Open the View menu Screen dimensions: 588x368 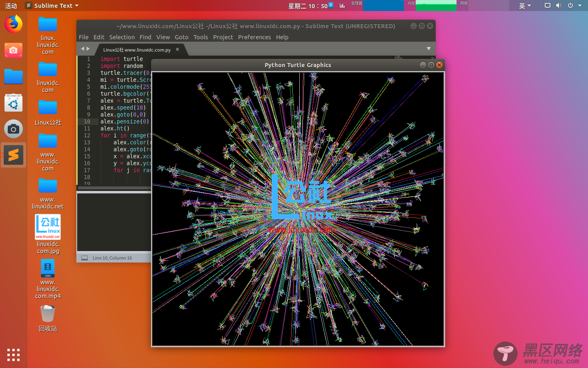[x=163, y=37]
